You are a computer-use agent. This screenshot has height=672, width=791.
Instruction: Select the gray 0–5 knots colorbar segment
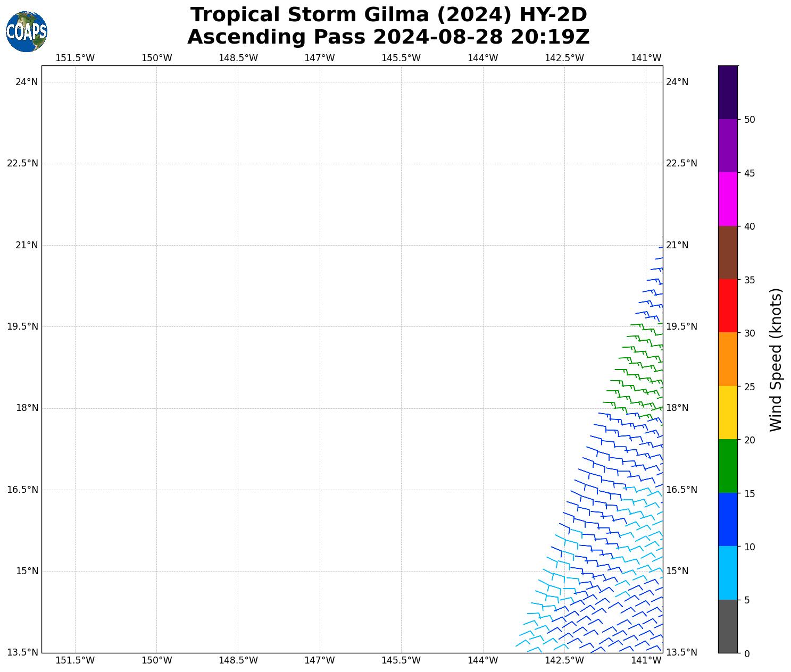click(727, 626)
